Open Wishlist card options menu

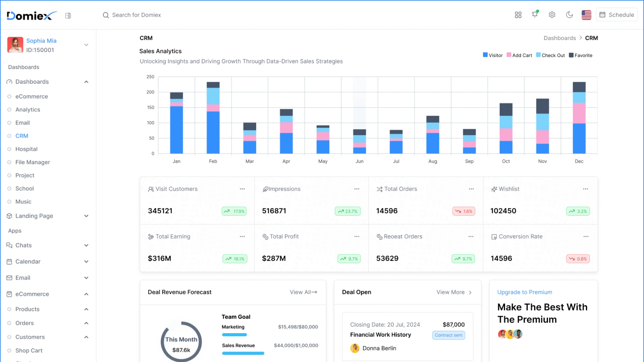(586, 189)
